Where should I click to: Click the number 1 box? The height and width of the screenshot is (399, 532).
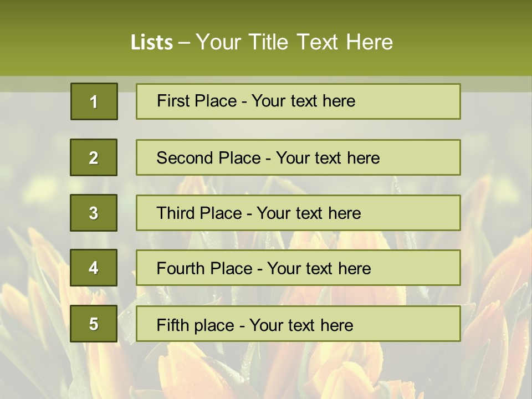[x=94, y=101]
